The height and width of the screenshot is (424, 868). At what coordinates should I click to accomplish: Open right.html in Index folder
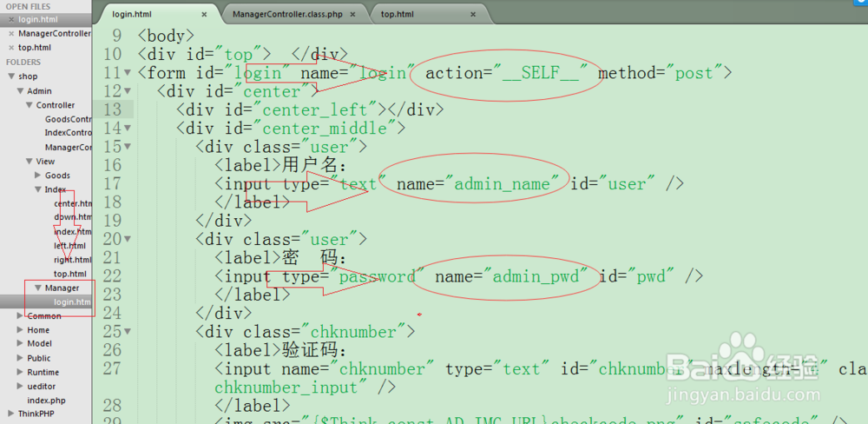(73, 260)
